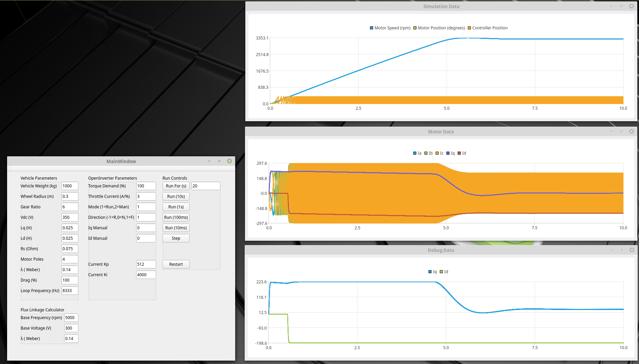Click the Motor Speed (rpm) legend marker
The height and width of the screenshot is (364, 639).
[x=372, y=28]
